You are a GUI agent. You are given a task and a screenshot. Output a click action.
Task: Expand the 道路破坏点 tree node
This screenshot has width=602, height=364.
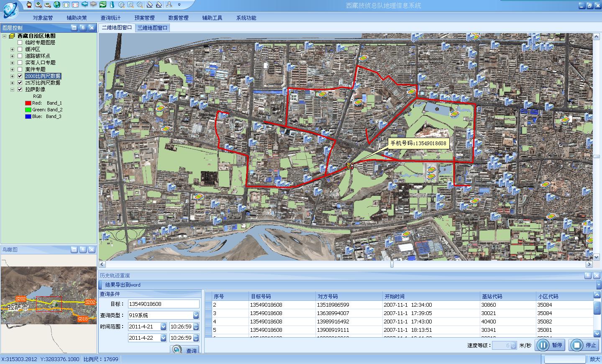coord(13,56)
